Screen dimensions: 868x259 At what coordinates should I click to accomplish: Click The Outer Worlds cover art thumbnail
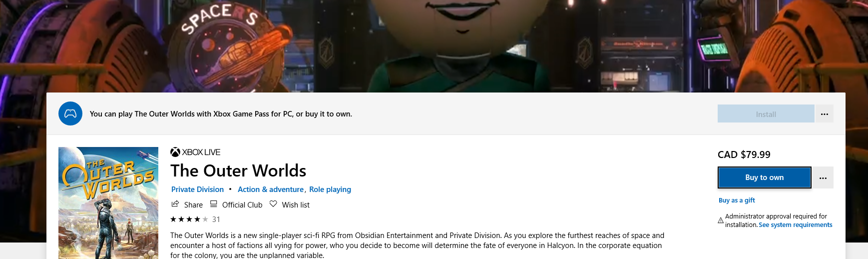coord(108,203)
